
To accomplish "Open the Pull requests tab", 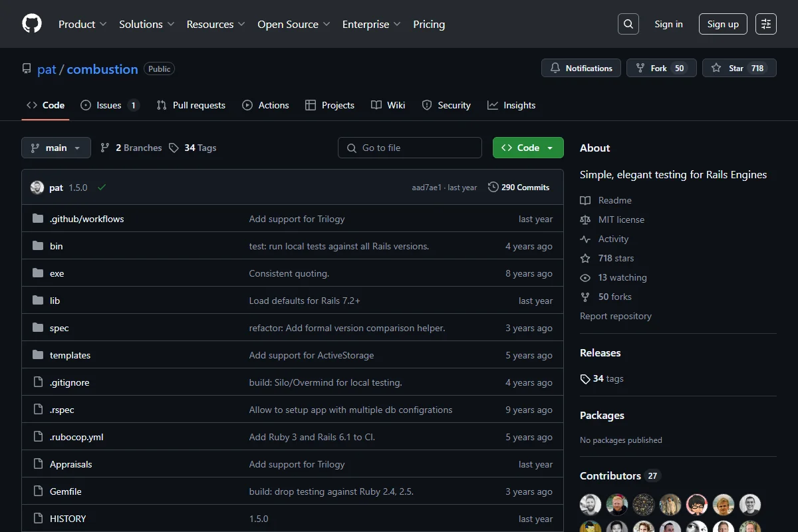I will pyautogui.click(x=191, y=105).
